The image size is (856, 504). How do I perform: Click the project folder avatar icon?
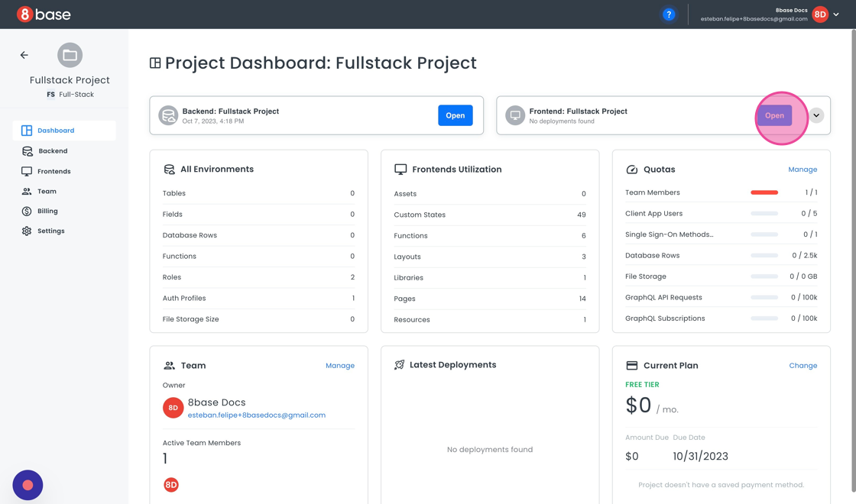(x=70, y=55)
